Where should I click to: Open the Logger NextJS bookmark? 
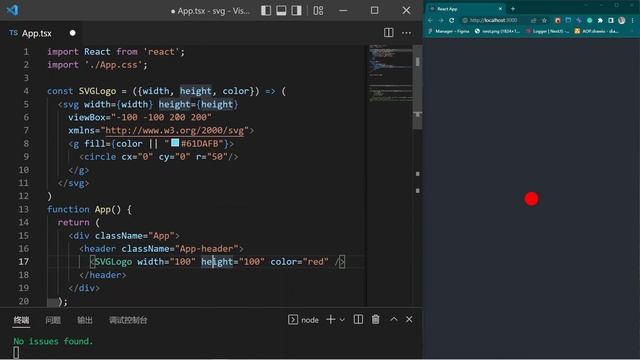click(547, 31)
